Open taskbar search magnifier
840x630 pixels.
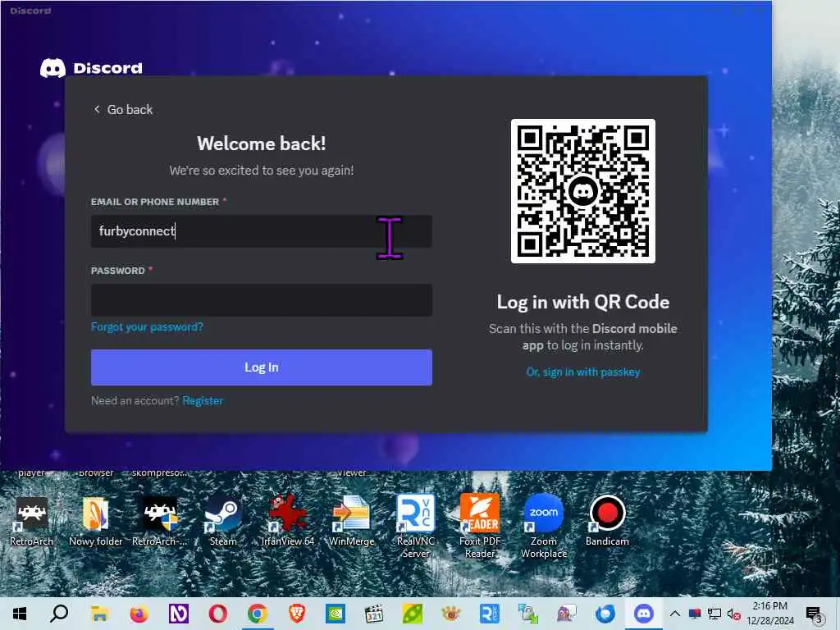(x=59, y=614)
